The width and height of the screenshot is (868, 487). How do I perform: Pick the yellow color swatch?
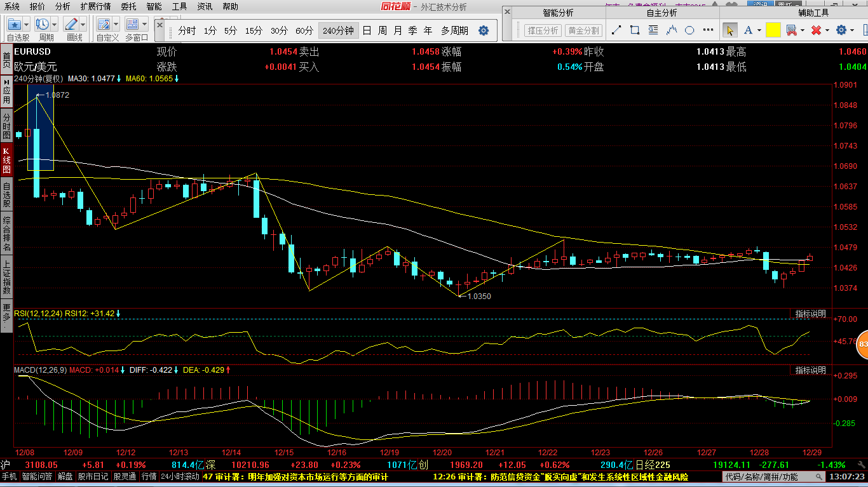(773, 30)
